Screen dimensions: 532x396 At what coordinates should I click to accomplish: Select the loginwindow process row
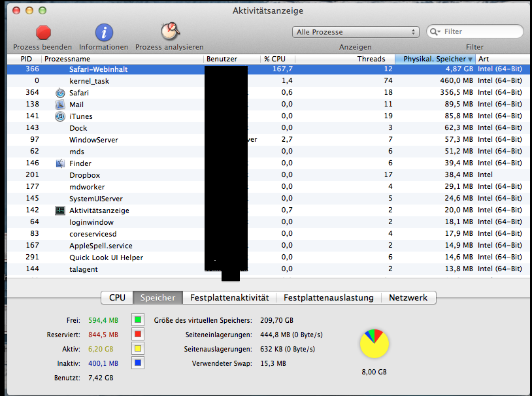coord(269,222)
